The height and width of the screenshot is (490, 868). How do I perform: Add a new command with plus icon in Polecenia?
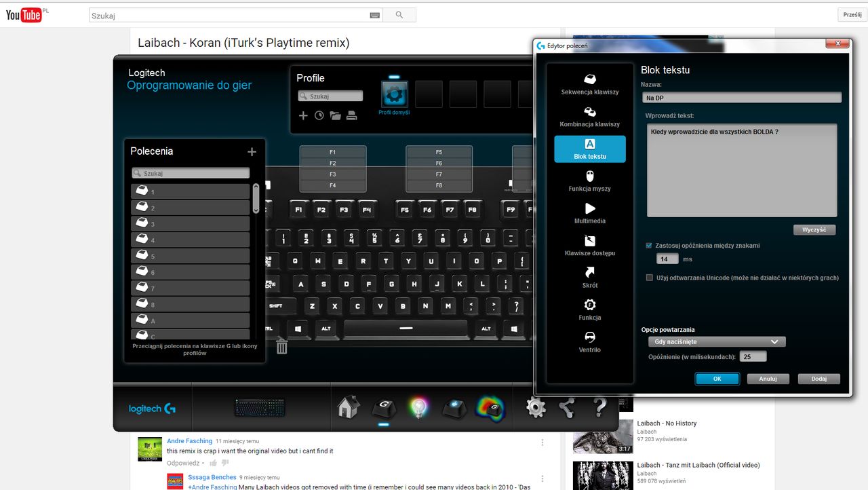[x=252, y=152]
